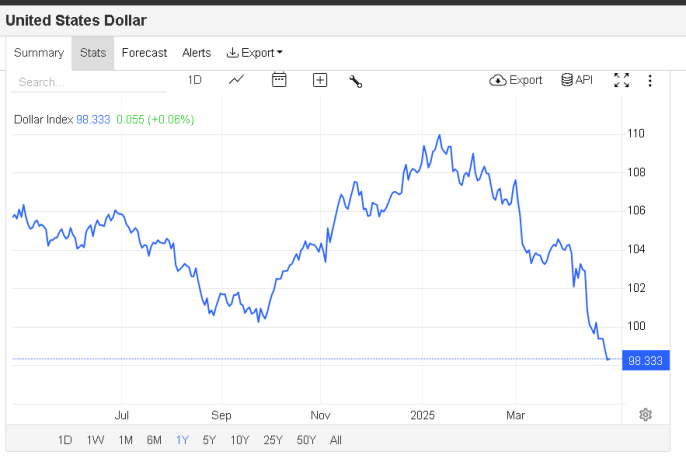Click the cloud Export icon button

click(516, 80)
